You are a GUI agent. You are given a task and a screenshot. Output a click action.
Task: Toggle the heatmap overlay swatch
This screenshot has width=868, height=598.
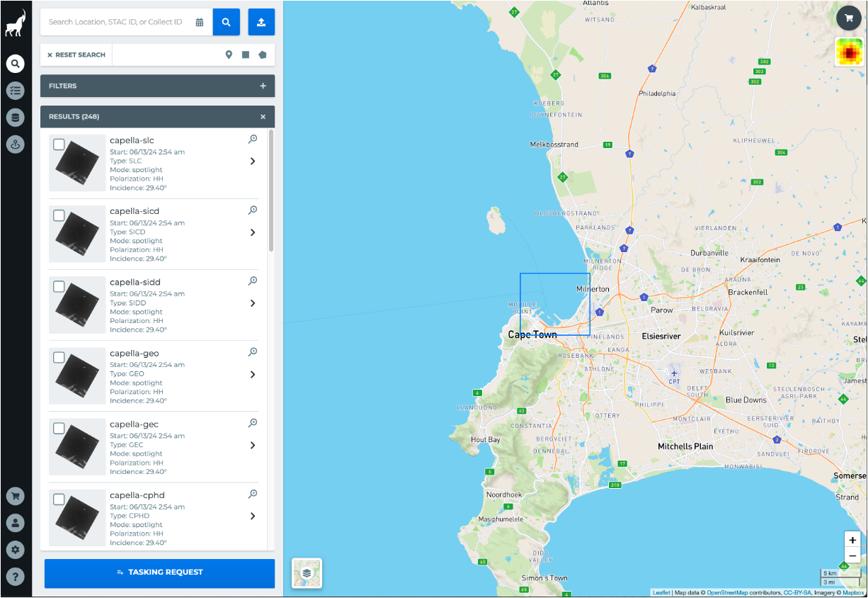(849, 52)
